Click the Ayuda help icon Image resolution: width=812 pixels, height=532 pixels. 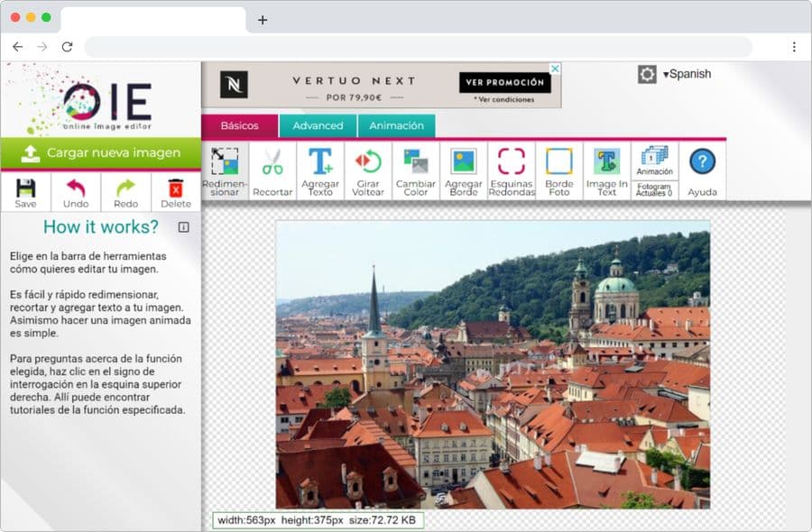click(x=702, y=170)
